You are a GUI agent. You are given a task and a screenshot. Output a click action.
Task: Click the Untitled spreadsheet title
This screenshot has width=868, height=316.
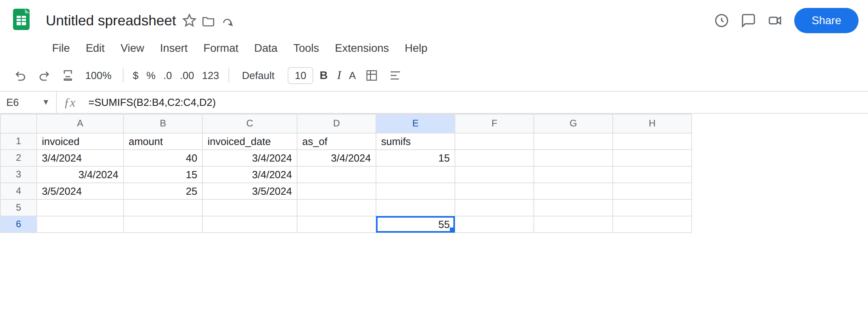tap(111, 21)
